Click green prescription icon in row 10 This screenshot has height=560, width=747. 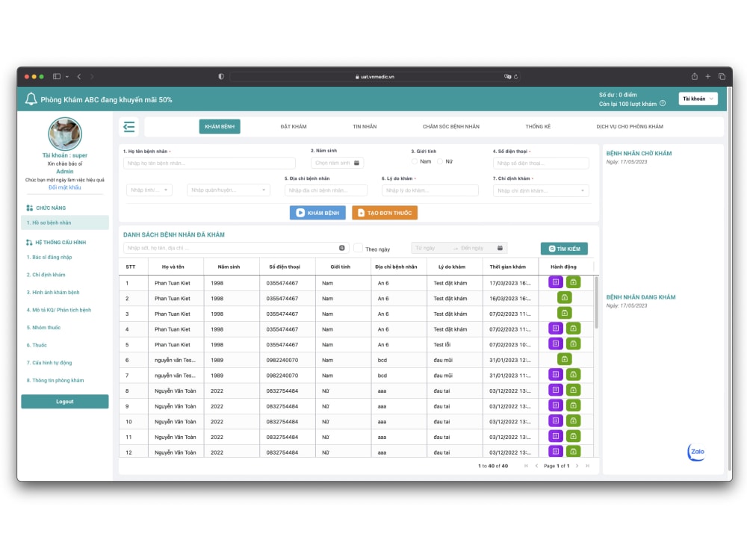pos(573,421)
